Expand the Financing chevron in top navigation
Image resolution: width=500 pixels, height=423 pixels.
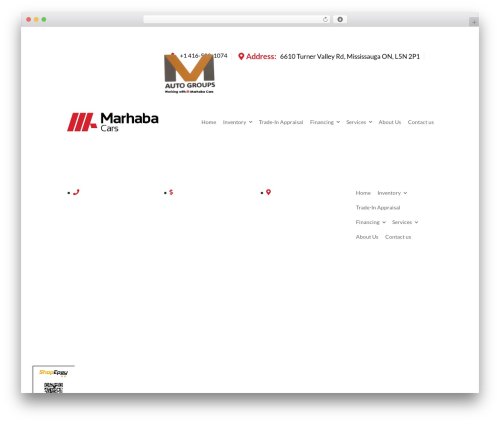pos(338,122)
